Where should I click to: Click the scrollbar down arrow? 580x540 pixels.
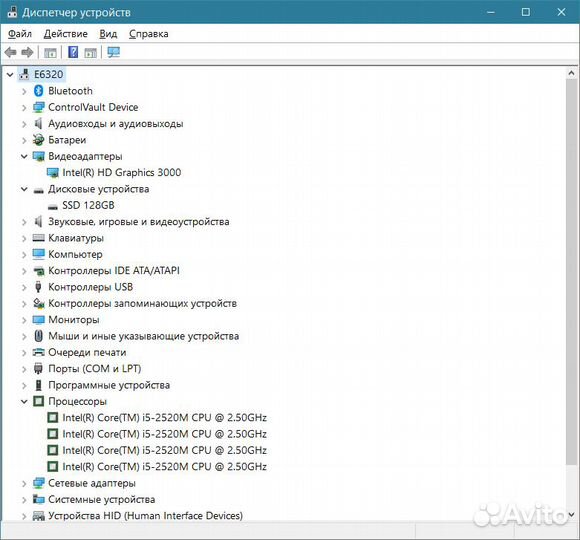[571, 514]
